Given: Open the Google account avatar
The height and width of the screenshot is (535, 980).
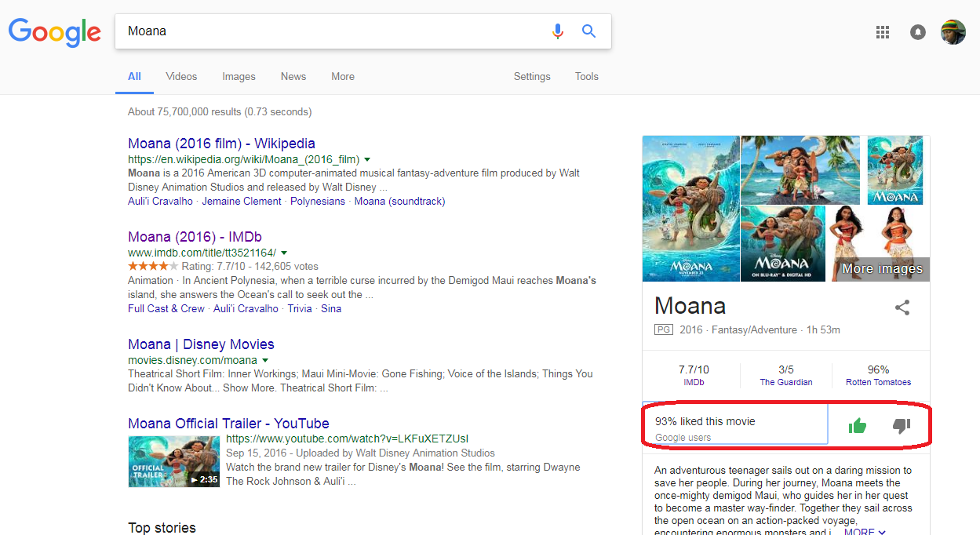Looking at the screenshot, I should (x=953, y=32).
